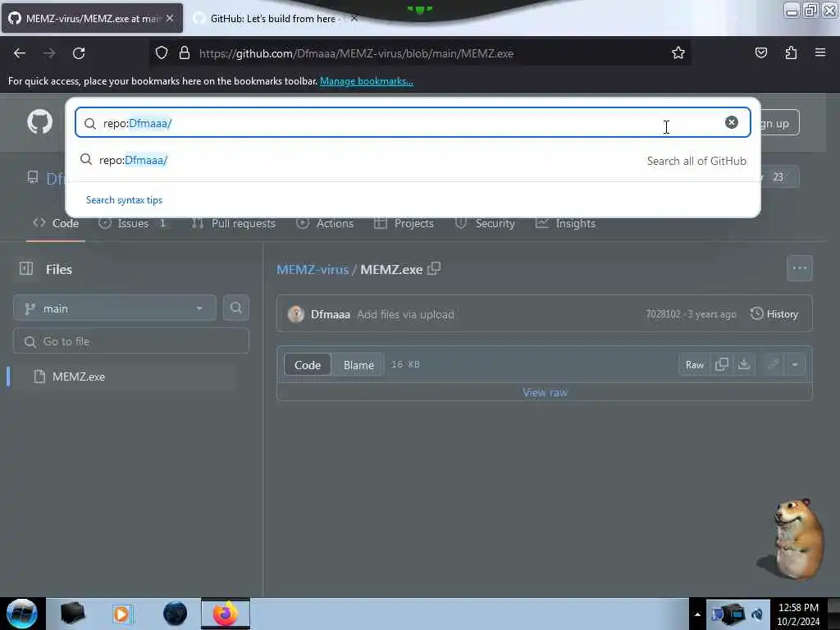Click Dfmaaa user avatar in commit row

[295, 314]
